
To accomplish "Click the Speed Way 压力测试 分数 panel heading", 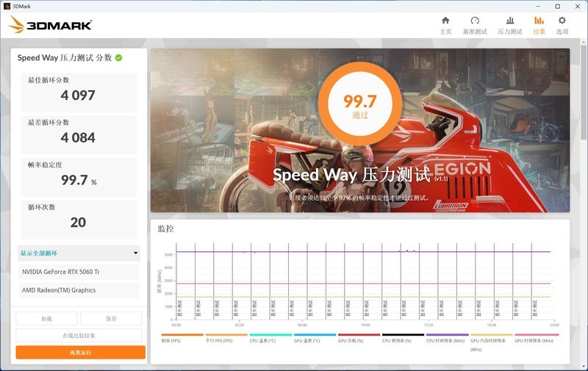I will (x=65, y=58).
